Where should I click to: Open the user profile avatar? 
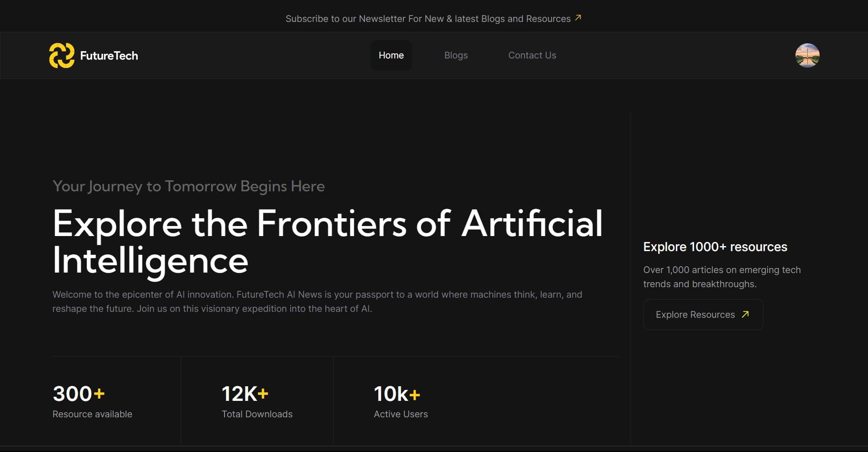[x=807, y=56]
